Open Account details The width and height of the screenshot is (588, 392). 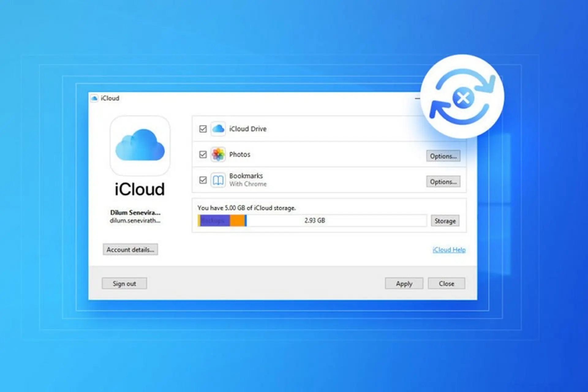tap(130, 250)
